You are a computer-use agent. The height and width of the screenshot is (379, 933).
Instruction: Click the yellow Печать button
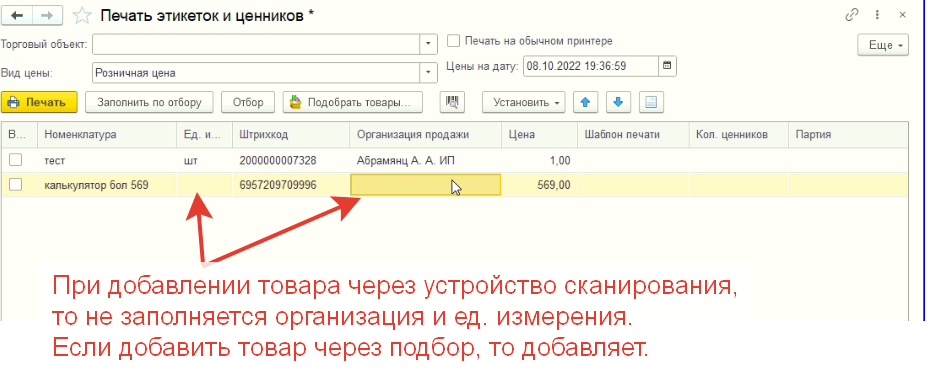point(39,102)
